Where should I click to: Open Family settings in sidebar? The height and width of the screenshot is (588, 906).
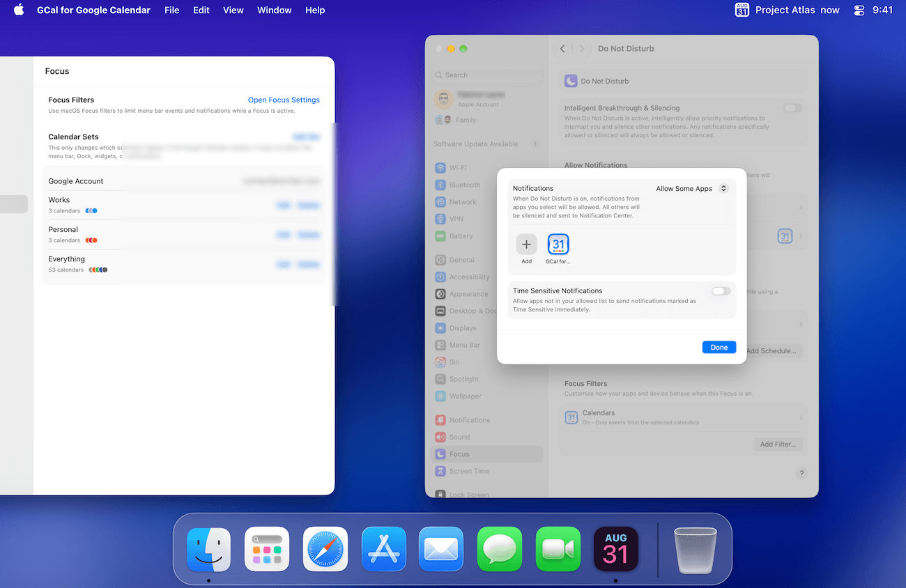[x=486, y=120]
